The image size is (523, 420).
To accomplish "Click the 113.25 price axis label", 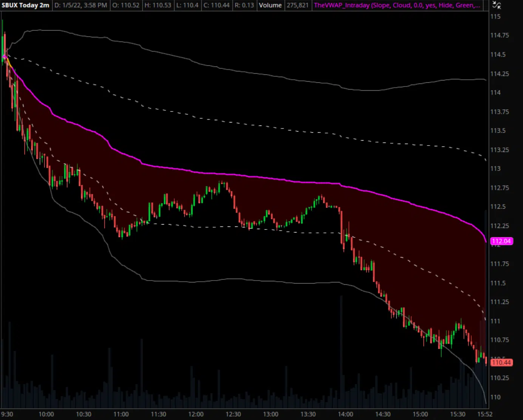I will coord(500,150).
